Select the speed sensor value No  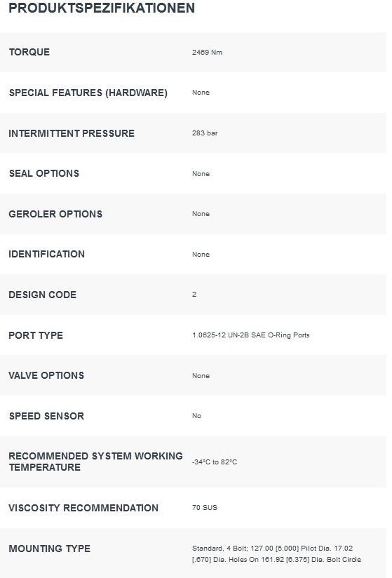pyautogui.click(x=196, y=416)
